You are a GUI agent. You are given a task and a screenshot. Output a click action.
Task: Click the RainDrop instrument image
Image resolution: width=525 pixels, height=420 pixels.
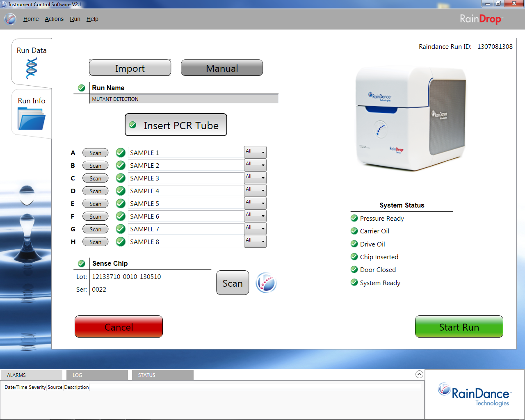(411, 119)
